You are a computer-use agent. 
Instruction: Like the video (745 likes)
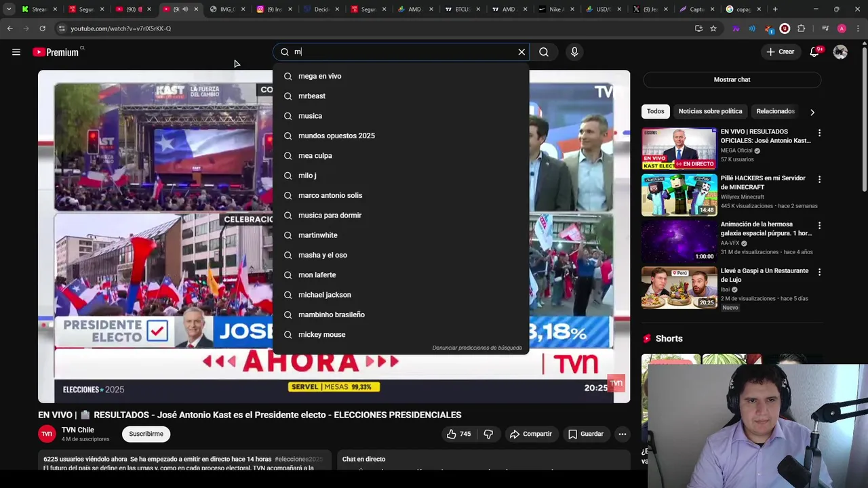pyautogui.click(x=458, y=434)
